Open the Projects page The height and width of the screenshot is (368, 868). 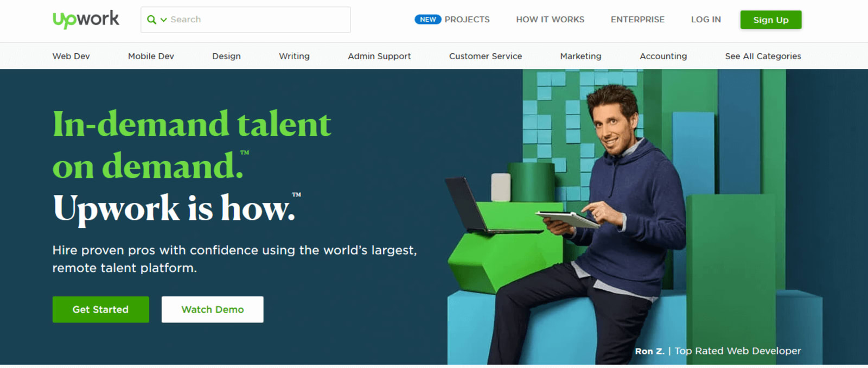pyautogui.click(x=467, y=20)
